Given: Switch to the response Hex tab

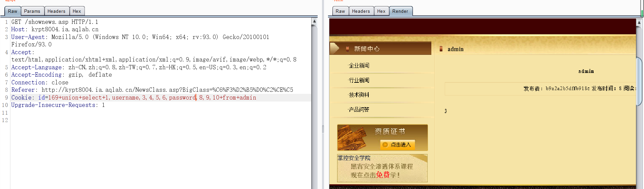Looking at the screenshot, I should tap(381, 11).
